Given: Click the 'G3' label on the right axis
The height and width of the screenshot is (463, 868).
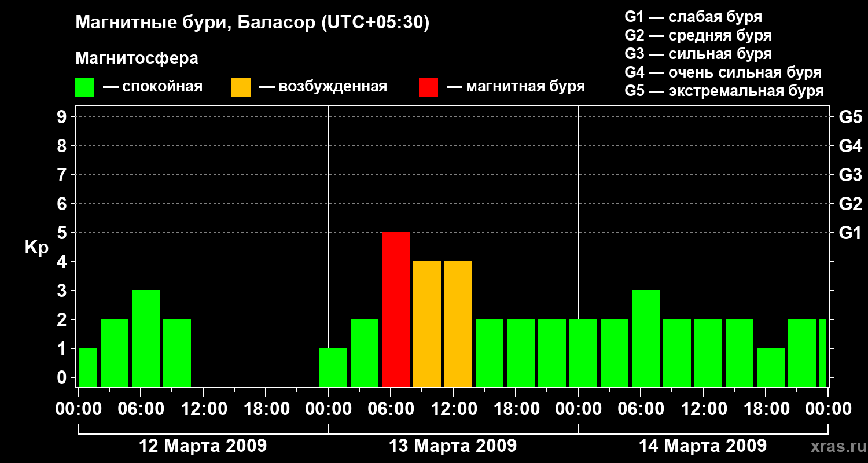Looking at the screenshot, I should (850, 175).
